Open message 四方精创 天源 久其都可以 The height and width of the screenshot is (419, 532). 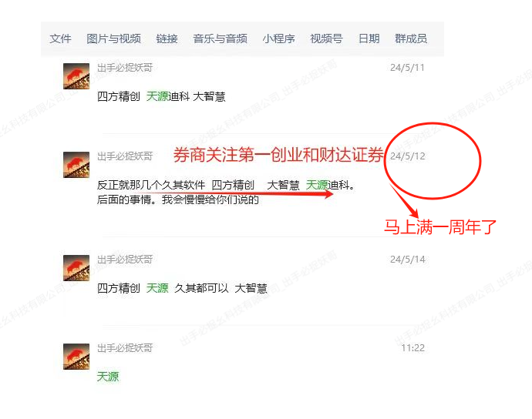pos(182,288)
